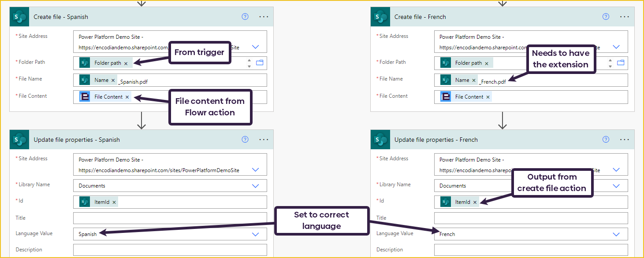Open help for Update file properties - Spanish
The height and width of the screenshot is (258, 644).
coord(245,140)
